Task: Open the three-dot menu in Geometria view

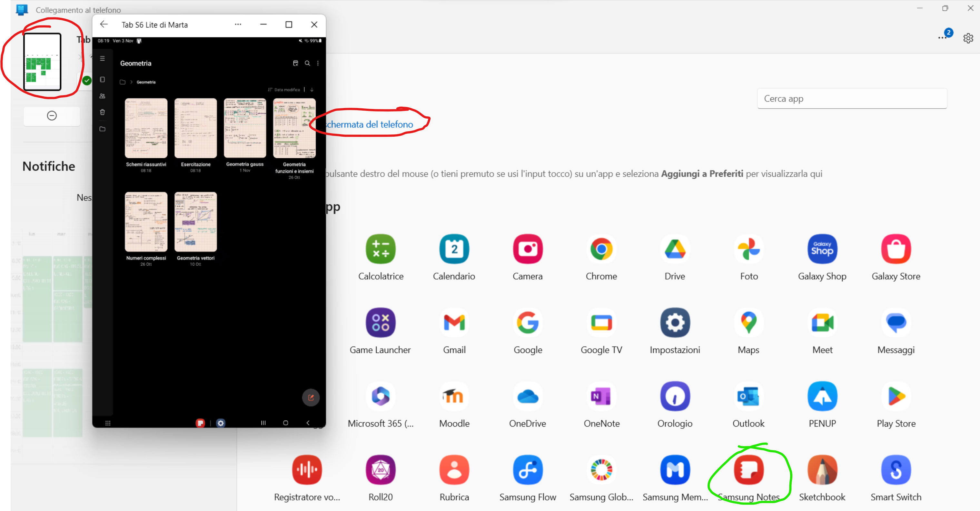Action: [x=318, y=63]
